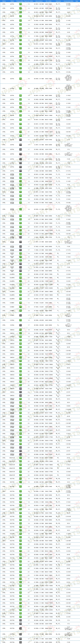Click the ASTRA VAN 'X 17 DTL' engine code cell
The image size is (80, 644).
[x=68, y=271]
